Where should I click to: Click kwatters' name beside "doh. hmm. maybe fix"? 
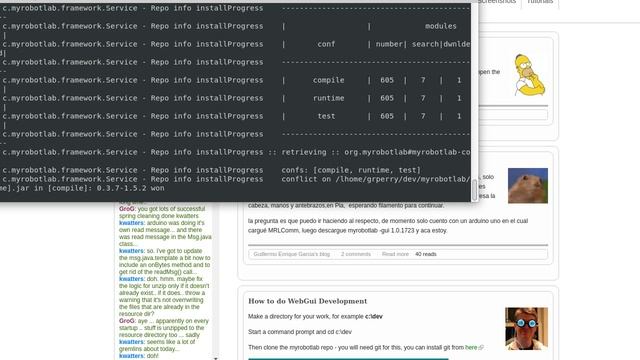(132, 279)
